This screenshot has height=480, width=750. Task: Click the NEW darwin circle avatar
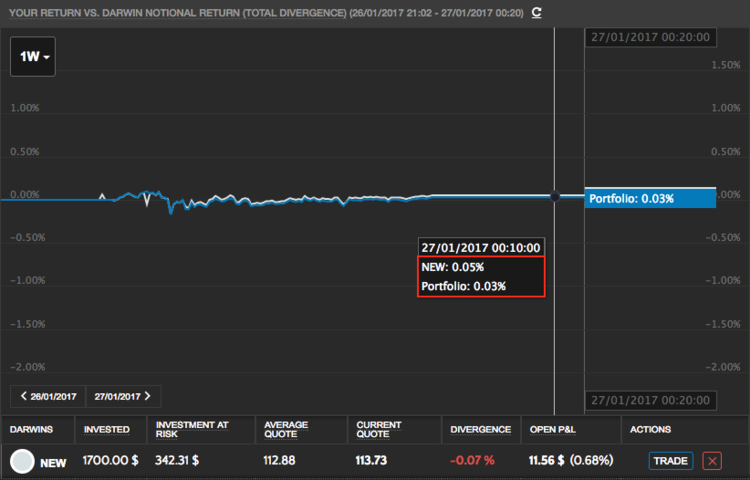tap(22, 461)
